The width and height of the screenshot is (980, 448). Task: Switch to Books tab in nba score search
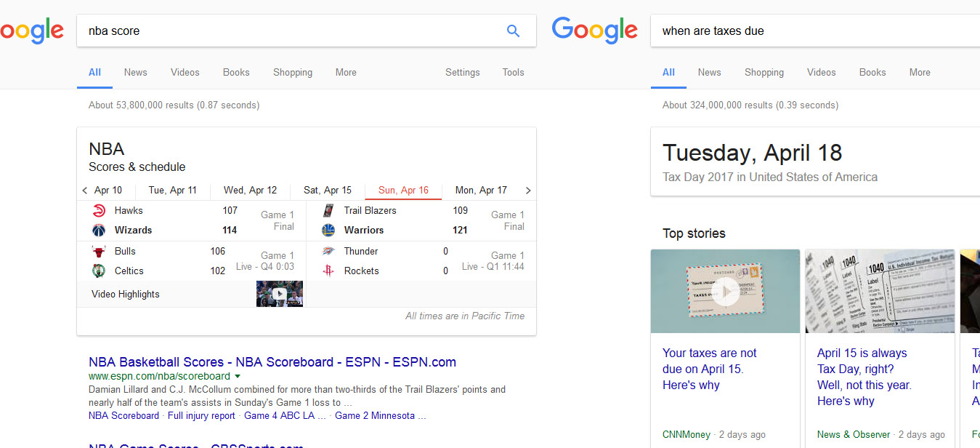pyautogui.click(x=236, y=73)
